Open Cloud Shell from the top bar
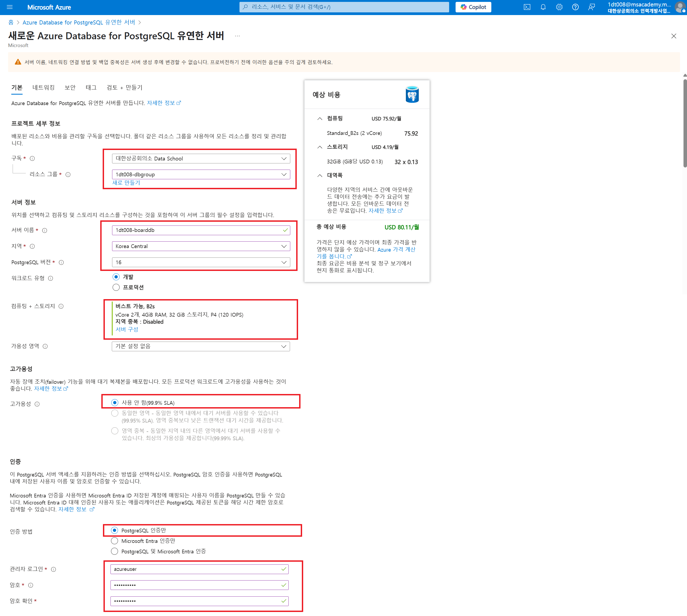This screenshot has width=687, height=616. [527, 7]
